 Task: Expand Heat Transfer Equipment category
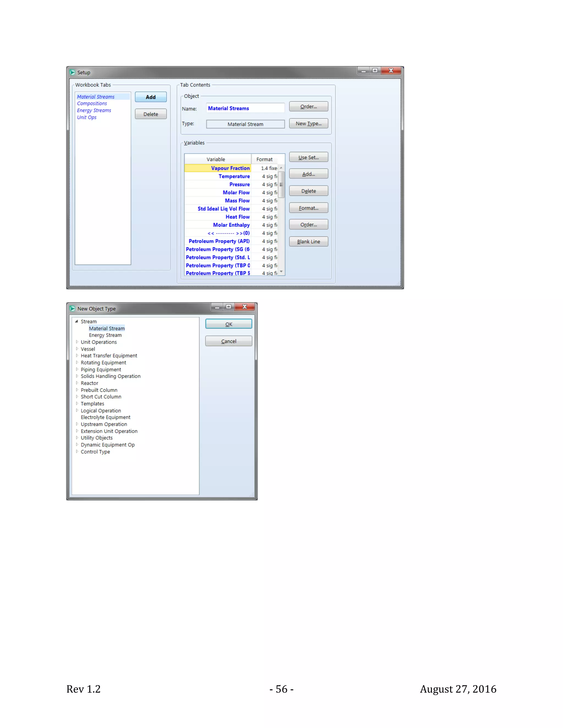click(x=77, y=356)
